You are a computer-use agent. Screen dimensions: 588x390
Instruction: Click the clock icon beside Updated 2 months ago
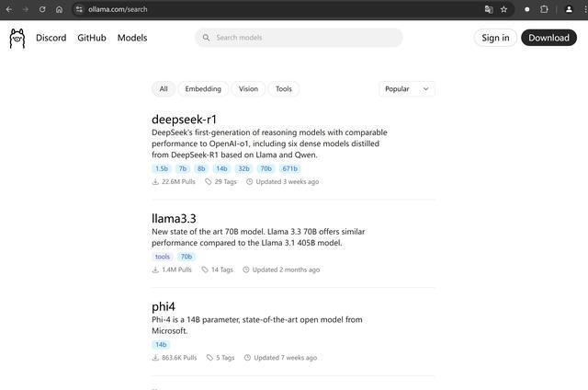click(246, 270)
